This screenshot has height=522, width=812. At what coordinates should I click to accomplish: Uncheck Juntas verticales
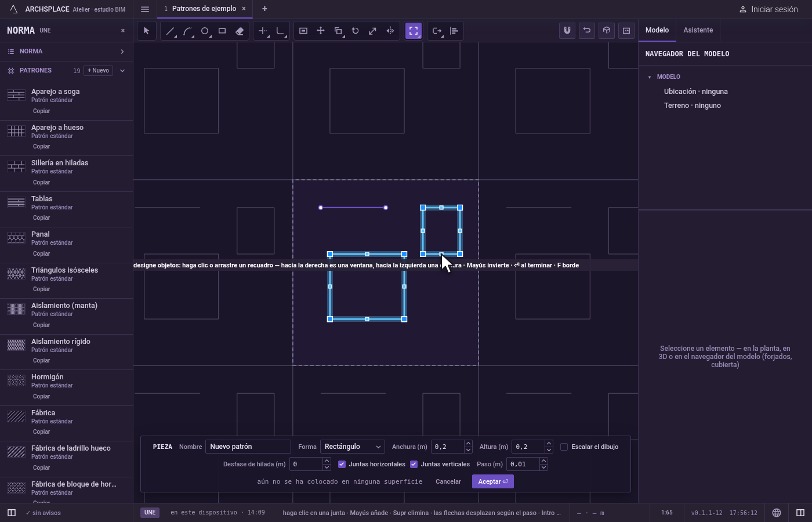414,464
